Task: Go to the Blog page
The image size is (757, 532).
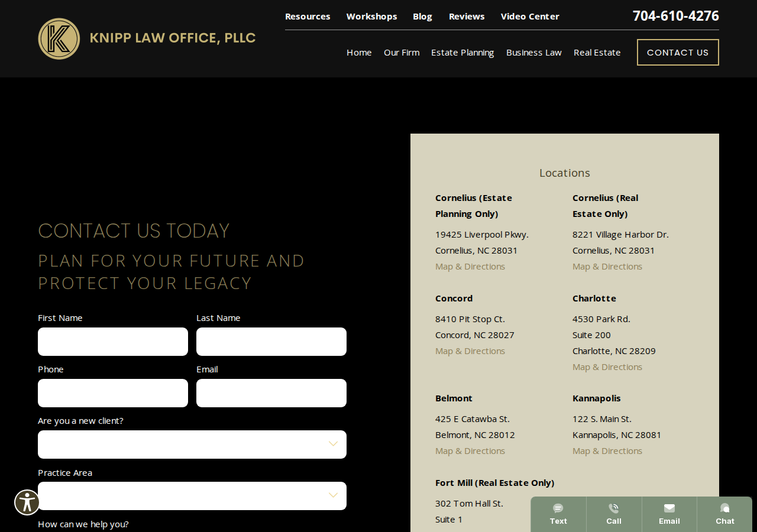Action: click(x=422, y=17)
